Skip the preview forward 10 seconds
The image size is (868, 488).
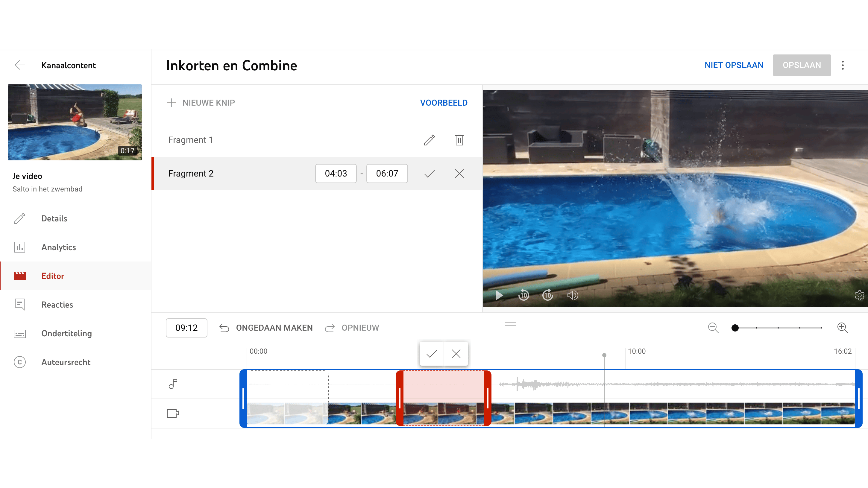pyautogui.click(x=547, y=295)
